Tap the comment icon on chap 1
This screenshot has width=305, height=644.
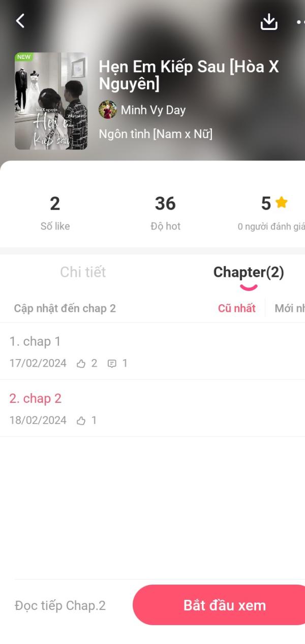(112, 364)
